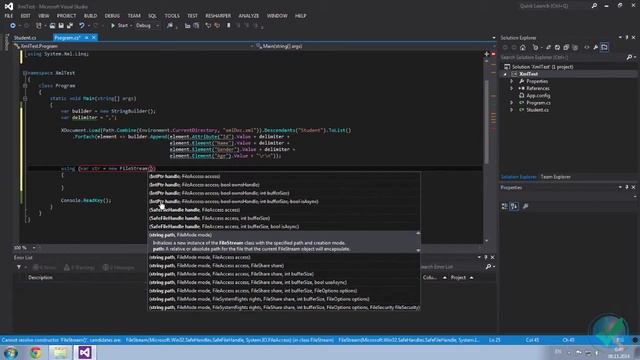
Task: Toggle the Errors filter in Error List
Action: [x=44, y=268]
